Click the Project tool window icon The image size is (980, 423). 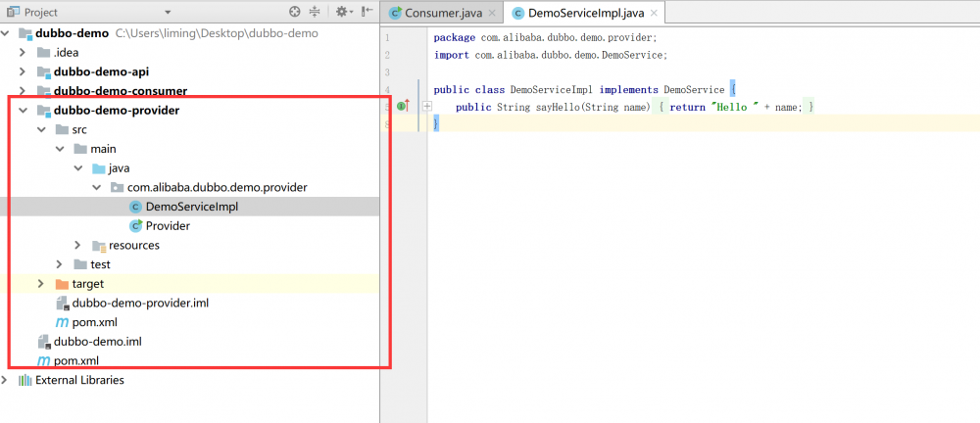pos(13,12)
